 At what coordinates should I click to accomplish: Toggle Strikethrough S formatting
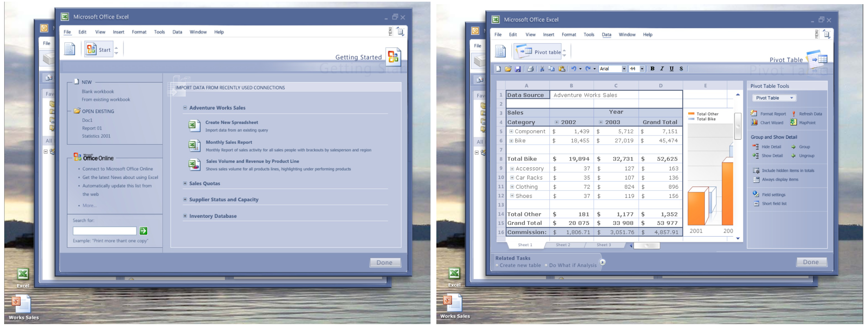coord(681,69)
